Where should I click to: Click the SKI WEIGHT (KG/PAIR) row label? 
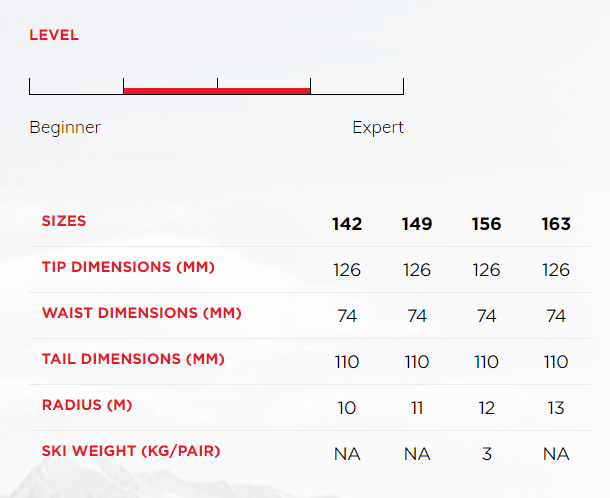[x=131, y=451]
